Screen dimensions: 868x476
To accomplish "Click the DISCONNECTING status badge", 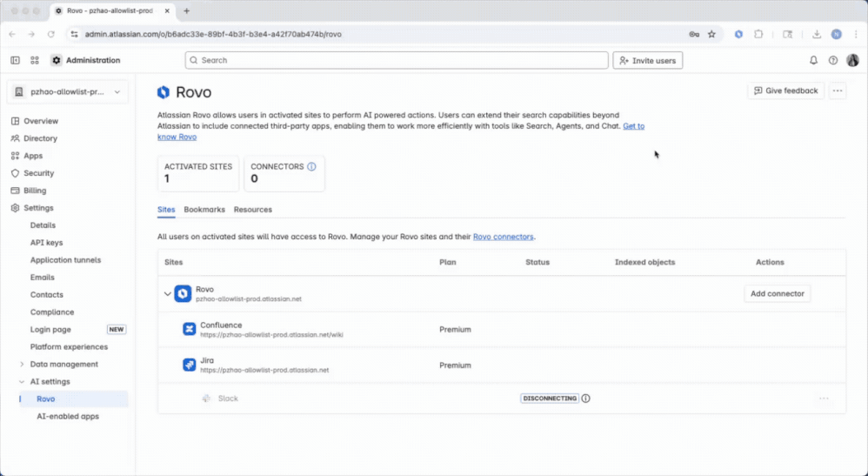I will coord(550,399).
